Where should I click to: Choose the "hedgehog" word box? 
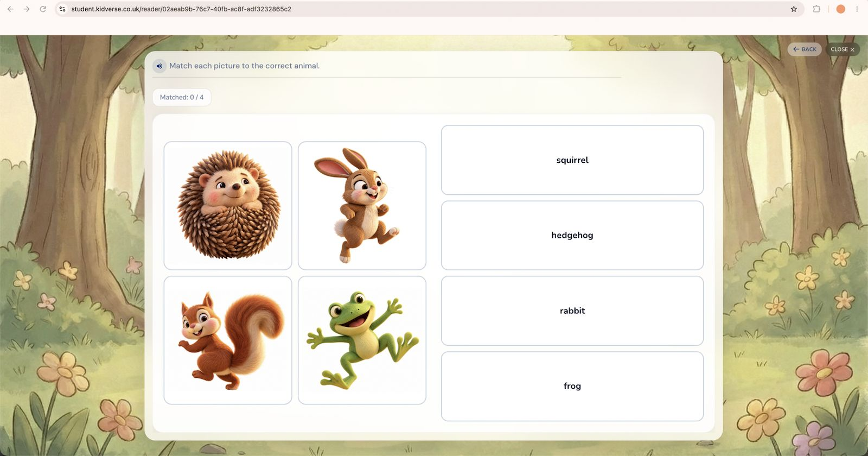click(x=572, y=236)
